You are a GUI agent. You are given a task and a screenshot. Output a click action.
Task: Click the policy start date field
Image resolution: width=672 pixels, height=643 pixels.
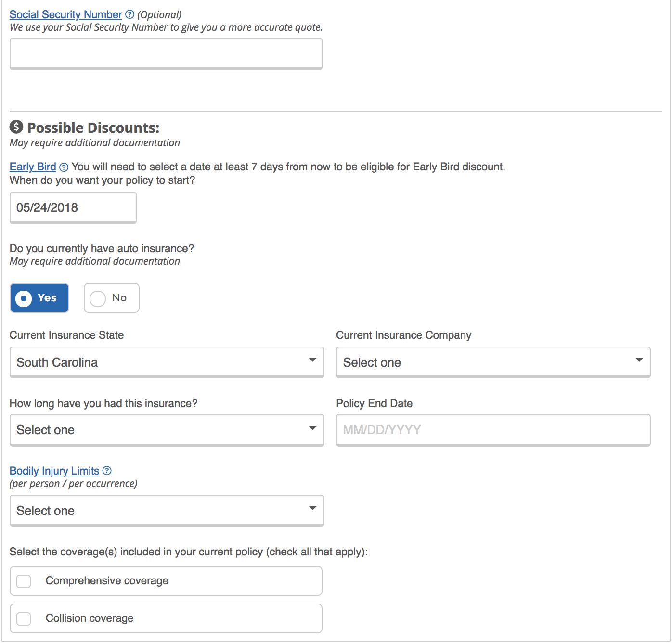click(x=73, y=207)
